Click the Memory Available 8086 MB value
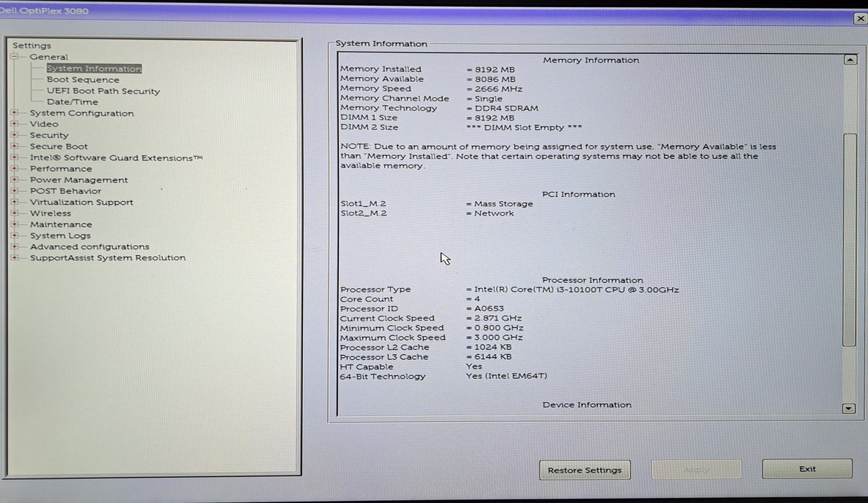Screen dimensions: 868x503 pyautogui.click(x=490, y=79)
